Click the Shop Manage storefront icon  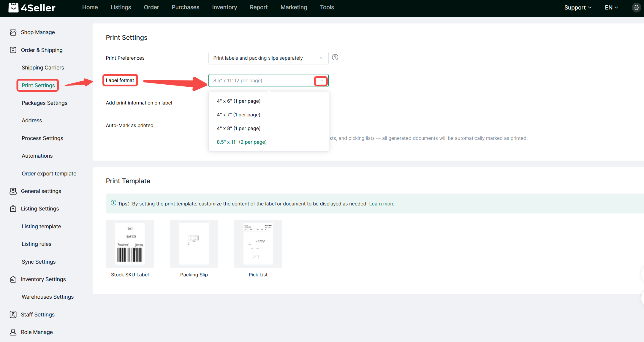click(13, 32)
